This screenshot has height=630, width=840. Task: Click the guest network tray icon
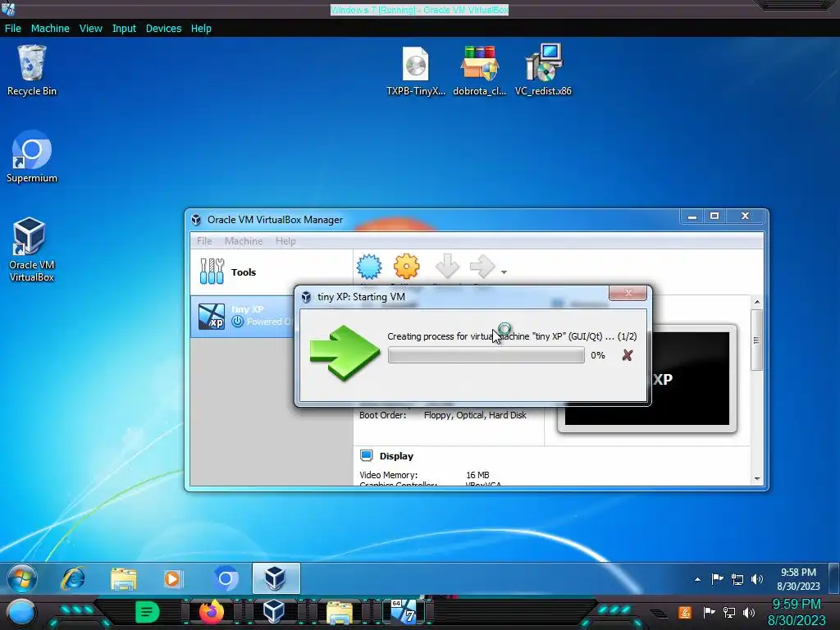click(737, 579)
